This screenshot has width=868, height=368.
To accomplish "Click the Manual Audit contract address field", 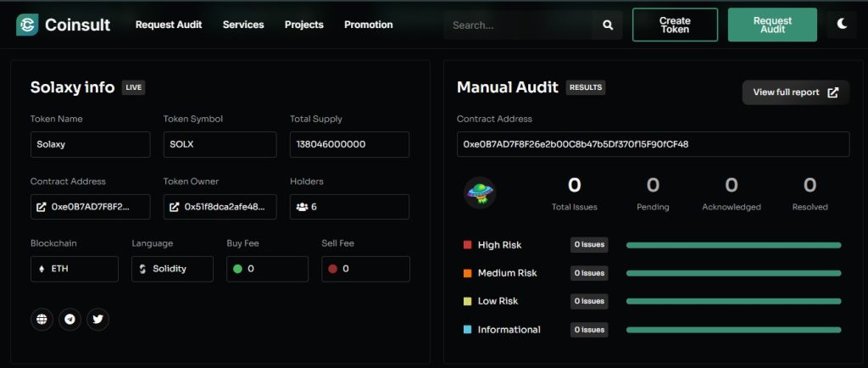I will pos(654,144).
